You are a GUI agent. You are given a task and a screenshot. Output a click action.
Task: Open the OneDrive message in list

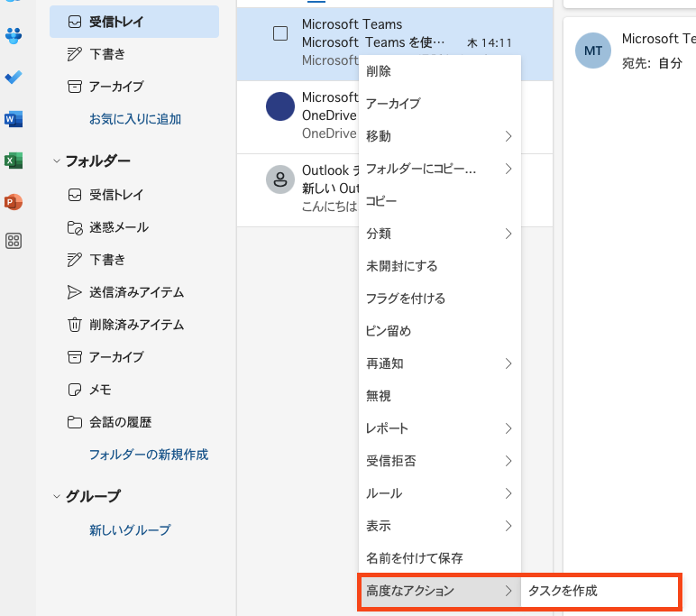coord(298,117)
